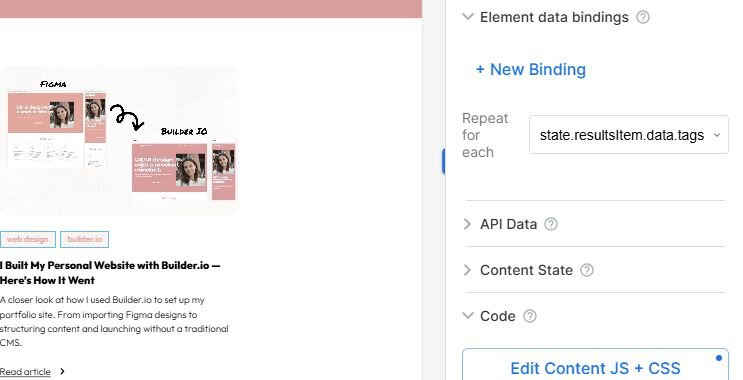Collapse Element data bindings section
Image resolution: width=743 pixels, height=380 pixels.
[x=468, y=17]
